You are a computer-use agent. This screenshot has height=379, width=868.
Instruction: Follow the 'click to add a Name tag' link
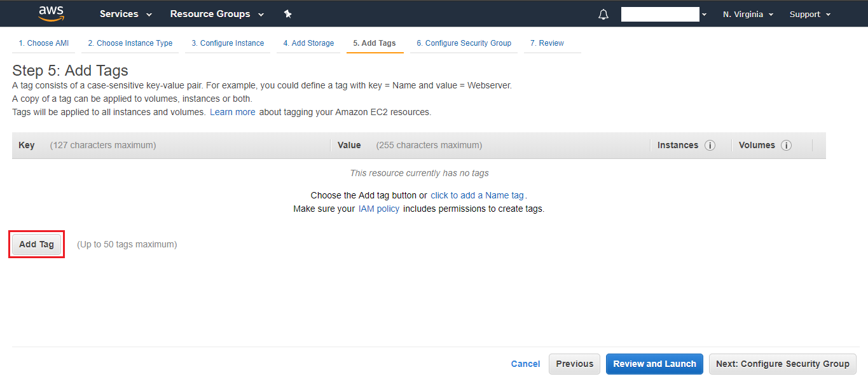click(477, 195)
